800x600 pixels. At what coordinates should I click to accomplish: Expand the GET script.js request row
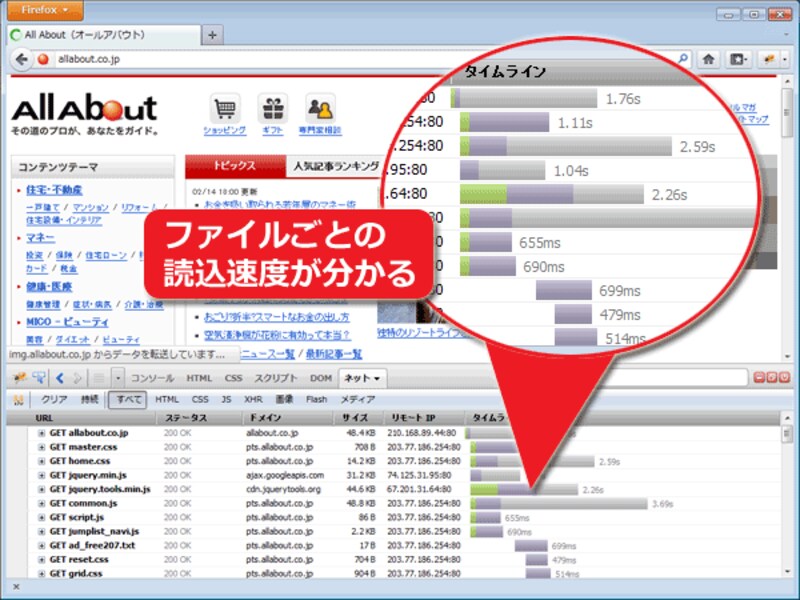pos(41,517)
